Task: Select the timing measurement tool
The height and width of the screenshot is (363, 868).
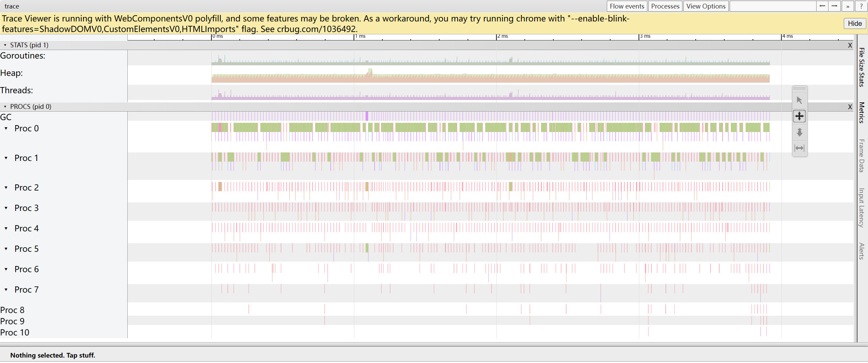Action: (x=799, y=148)
